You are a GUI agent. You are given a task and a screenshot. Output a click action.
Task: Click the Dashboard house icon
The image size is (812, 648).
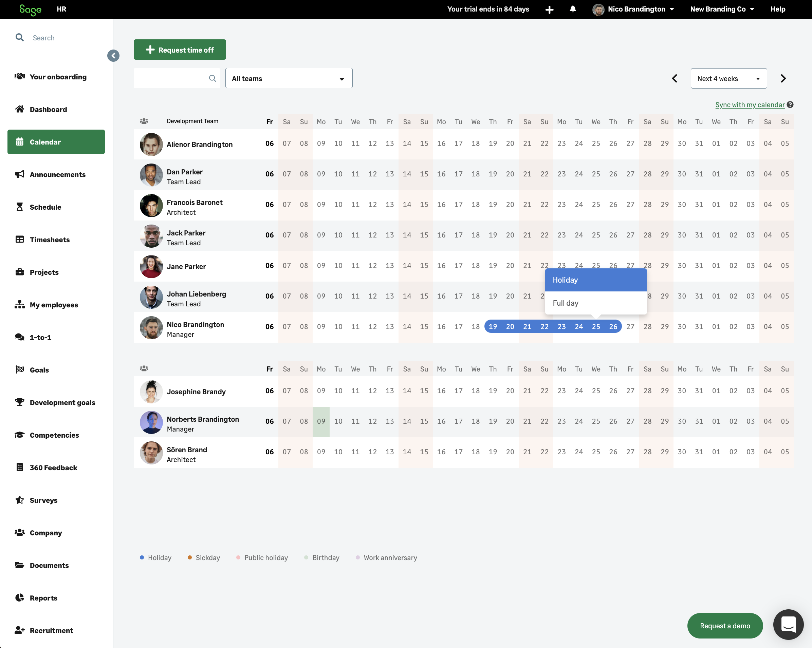20,109
